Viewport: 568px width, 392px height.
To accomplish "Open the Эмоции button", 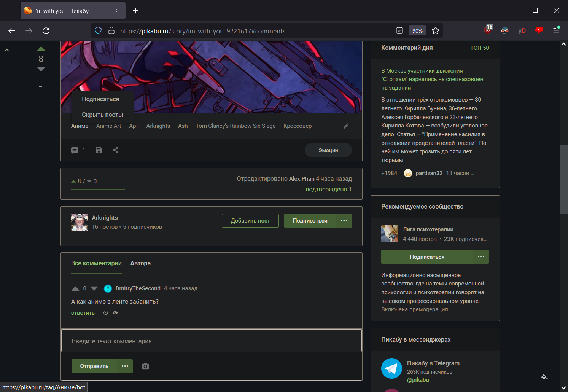I will [x=328, y=150].
